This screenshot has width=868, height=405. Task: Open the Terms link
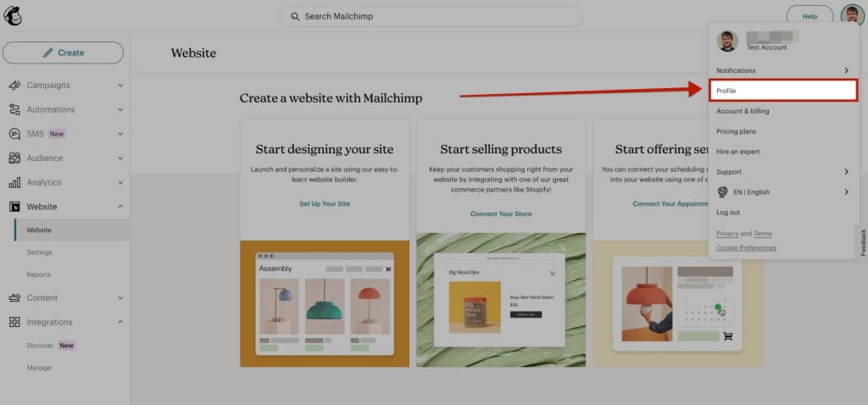pyautogui.click(x=763, y=234)
